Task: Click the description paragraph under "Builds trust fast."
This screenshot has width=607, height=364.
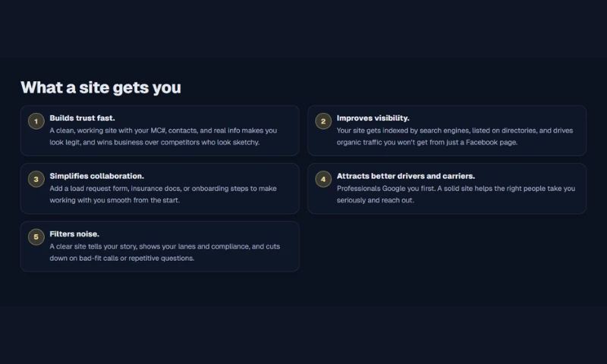Action: click(163, 136)
